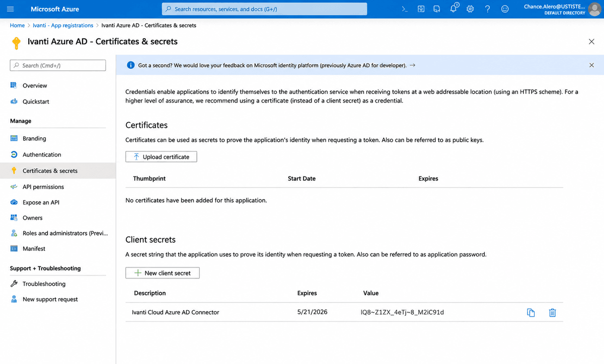Go to the Home breadcrumb link
The height and width of the screenshot is (364, 604).
17,25
